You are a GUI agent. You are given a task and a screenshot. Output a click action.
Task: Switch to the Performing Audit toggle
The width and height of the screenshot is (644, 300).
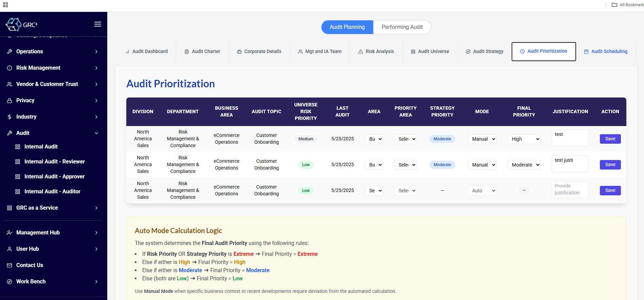point(402,27)
